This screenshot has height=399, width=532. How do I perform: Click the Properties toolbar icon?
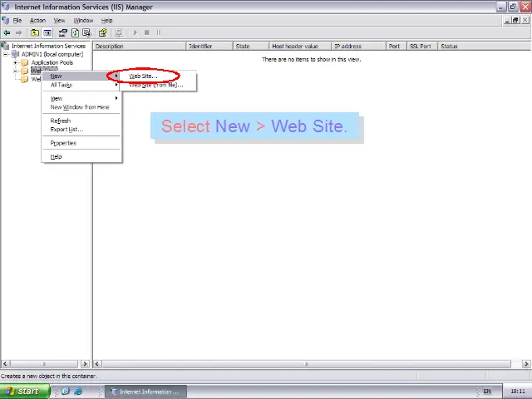pyautogui.click(x=63, y=33)
